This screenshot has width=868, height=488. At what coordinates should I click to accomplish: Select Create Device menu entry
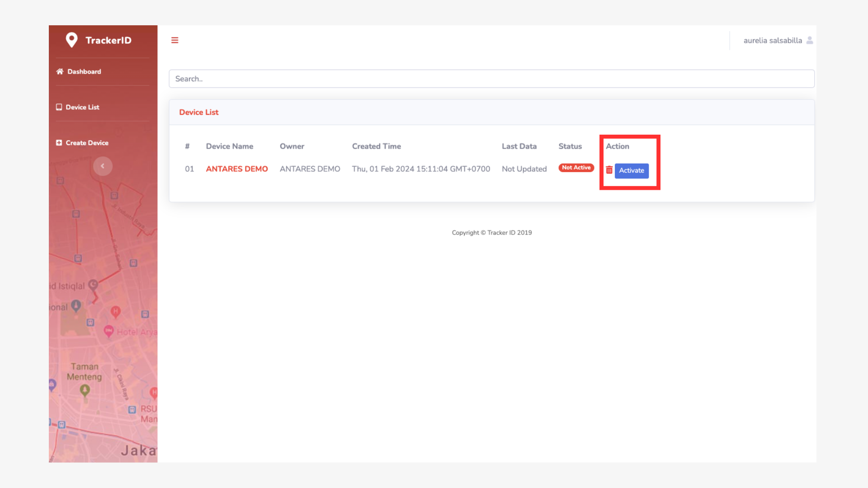coord(87,143)
